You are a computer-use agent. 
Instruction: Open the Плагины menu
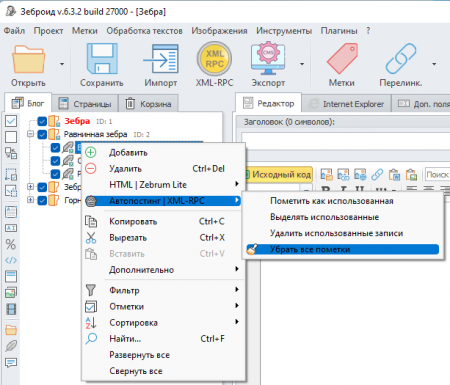point(339,31)
